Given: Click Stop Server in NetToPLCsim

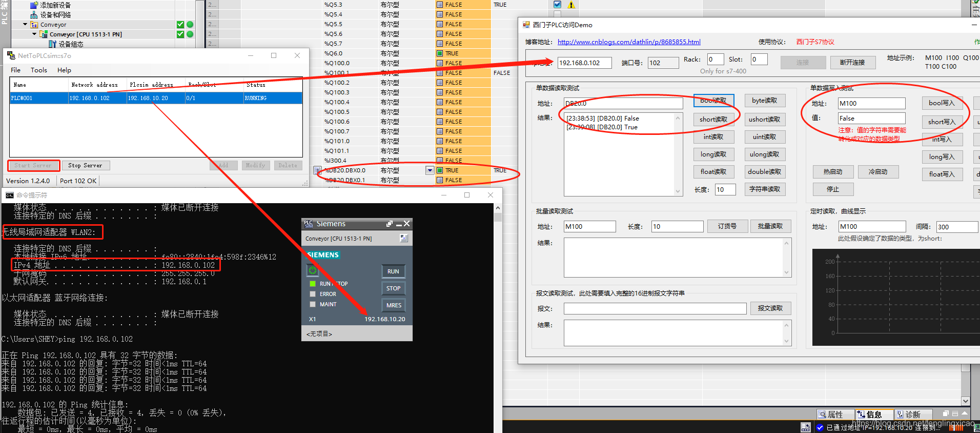Looking at the screenshot, I should [x=85, y=165].
